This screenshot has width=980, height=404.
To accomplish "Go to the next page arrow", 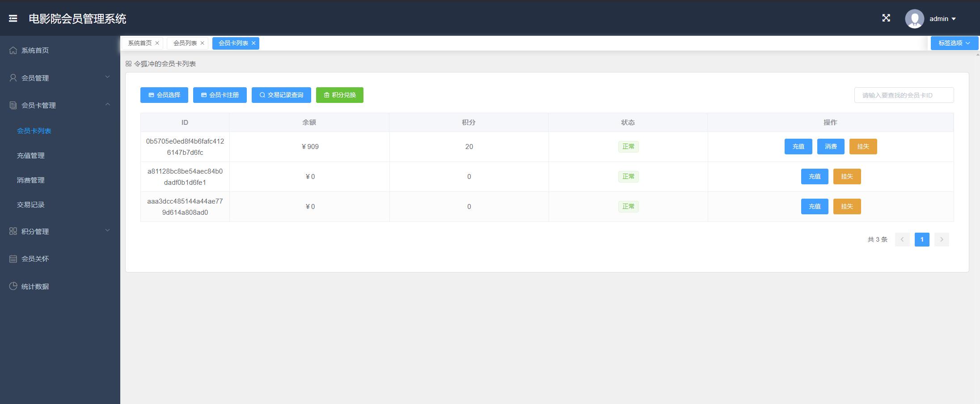I will (x=942, y=239).
